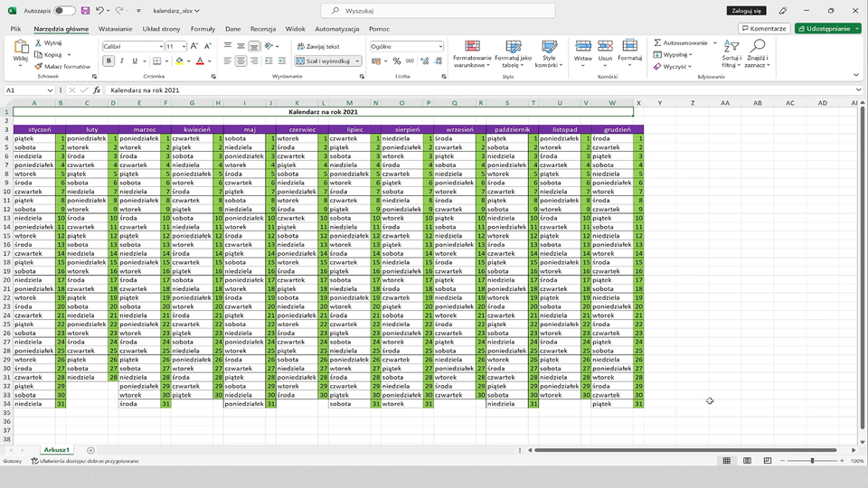Toggle bold formatting
The width and height of the screenshot is (868, 488).
click(x=108, y=61)
